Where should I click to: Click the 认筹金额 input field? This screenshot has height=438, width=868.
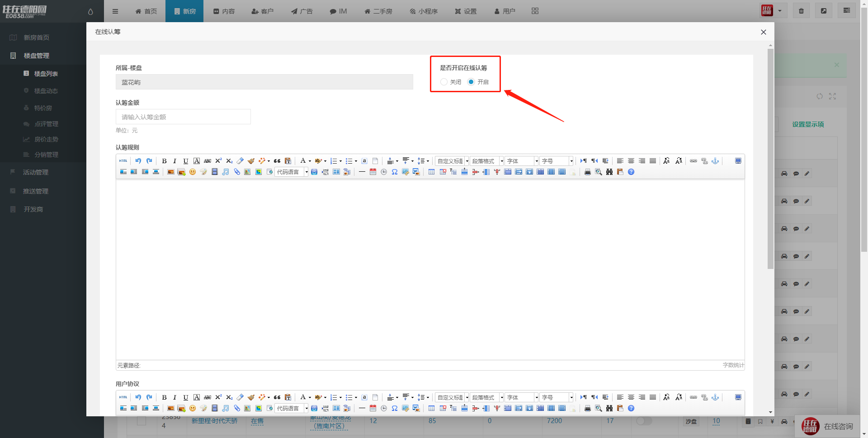[x=183, y=117]
